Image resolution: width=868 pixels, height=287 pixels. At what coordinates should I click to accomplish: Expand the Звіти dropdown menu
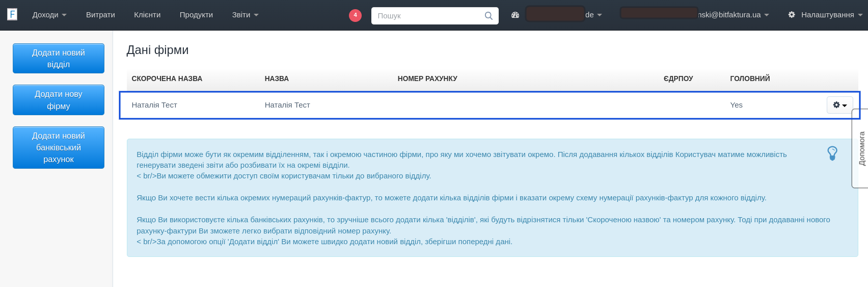click(245, 15)
